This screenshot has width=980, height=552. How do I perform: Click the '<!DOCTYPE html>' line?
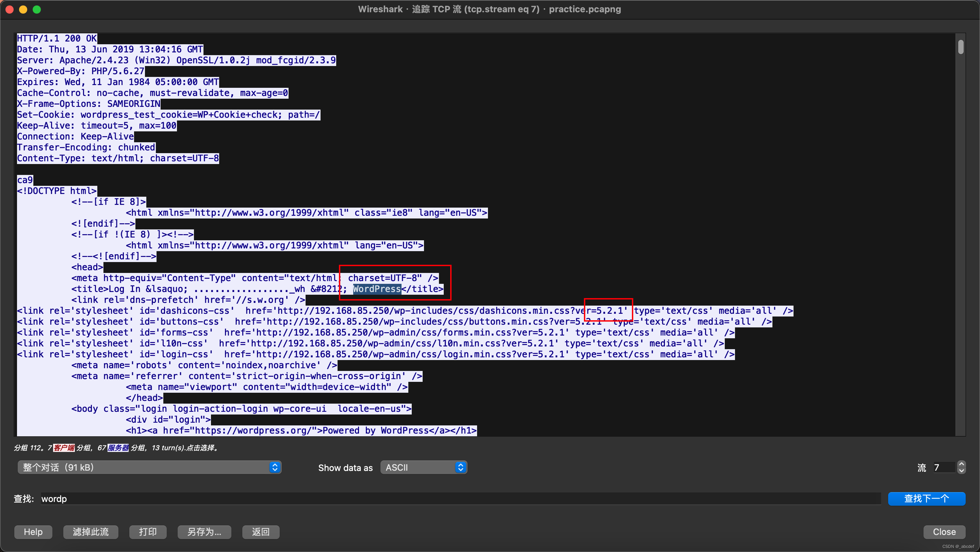click(57, 191)
